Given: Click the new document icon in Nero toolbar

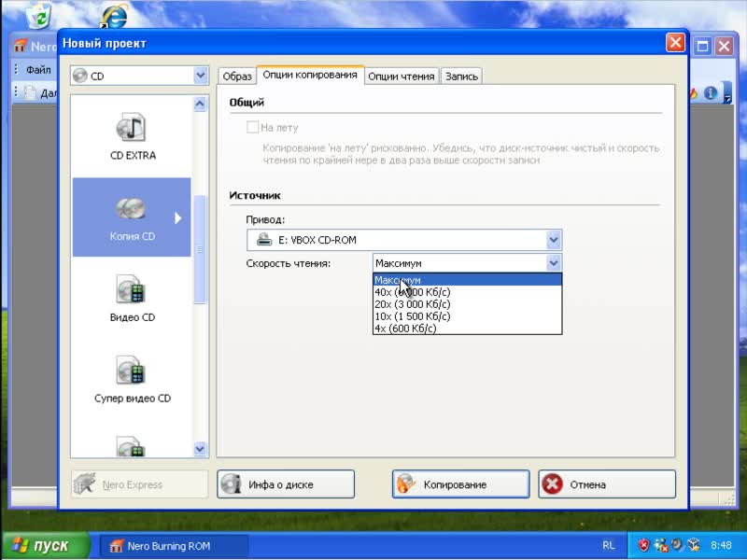Looking at the screenshot, I should 30,92.
